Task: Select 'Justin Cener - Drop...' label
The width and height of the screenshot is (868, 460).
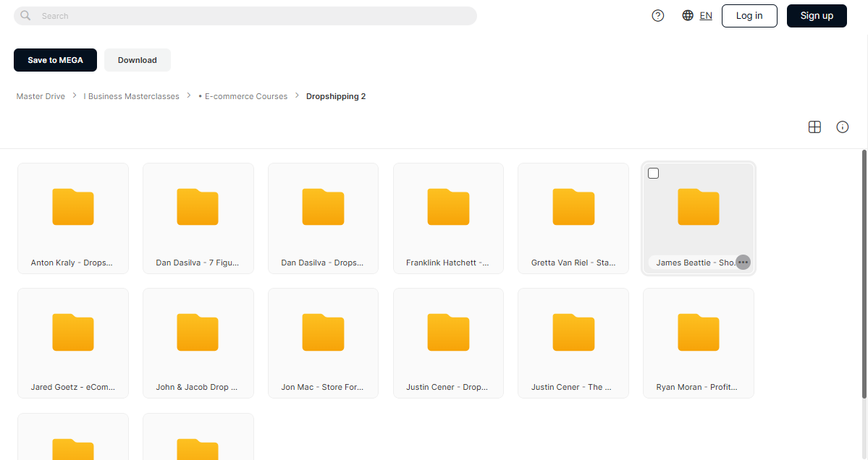Action: point(447,387)
